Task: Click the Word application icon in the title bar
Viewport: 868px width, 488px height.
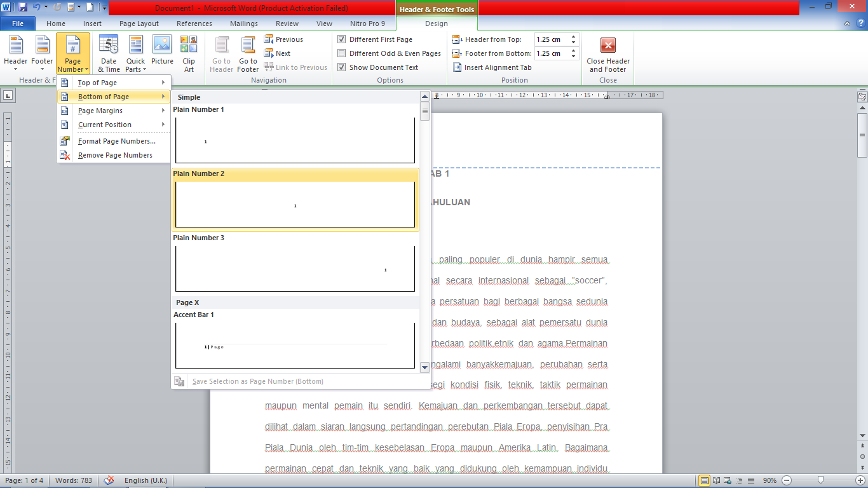Action: (x=6, y=8)
